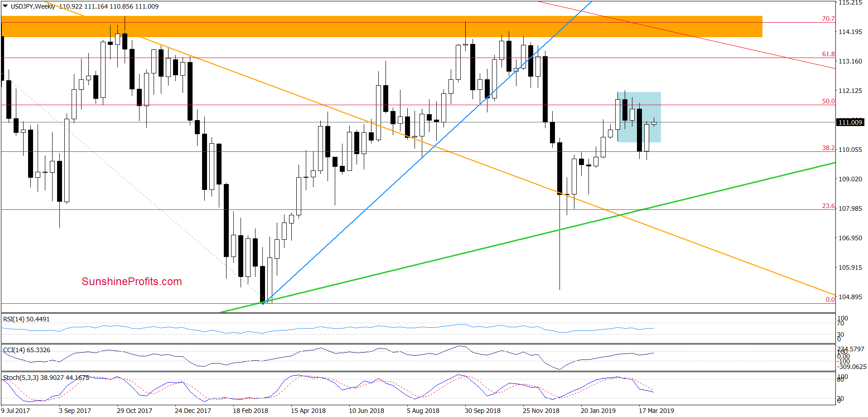Click the light blue highlighted candle rectangle
This screenshot has height=417, width=868.
pos(639,117)
